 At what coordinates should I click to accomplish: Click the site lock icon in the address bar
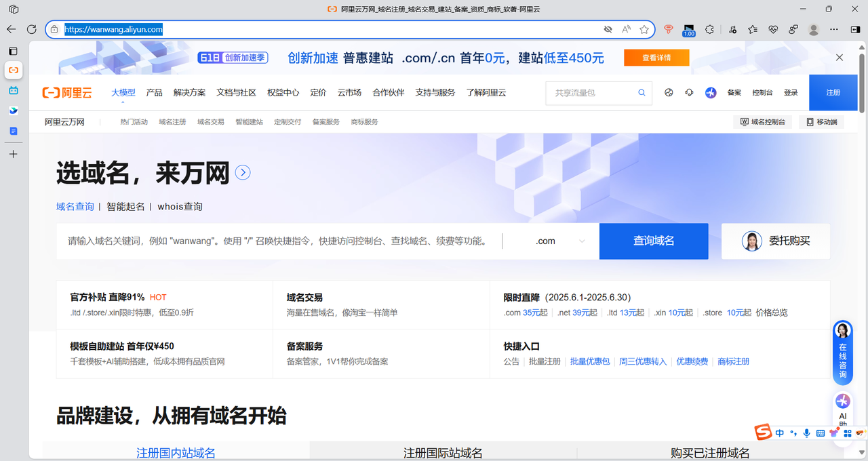[x=54, y=29]
